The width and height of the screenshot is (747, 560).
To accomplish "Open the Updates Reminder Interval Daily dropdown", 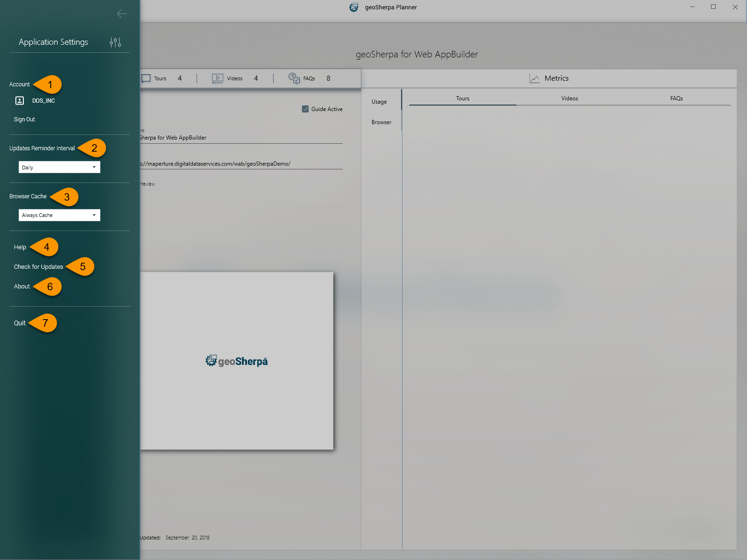I will click(59, 167).
